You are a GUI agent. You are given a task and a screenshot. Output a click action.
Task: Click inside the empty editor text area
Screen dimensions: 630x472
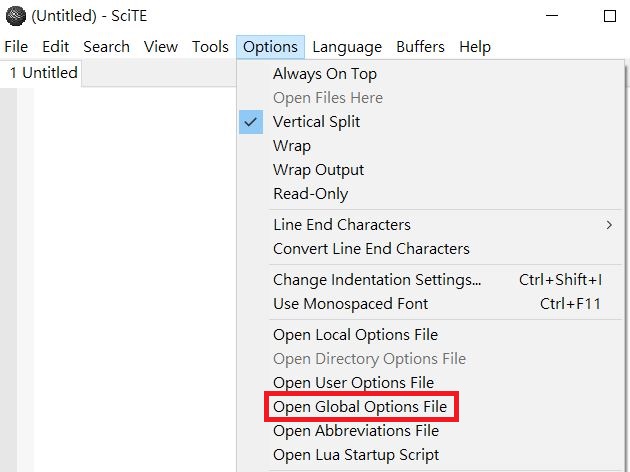pyautogui.click(x=135, y=277)
